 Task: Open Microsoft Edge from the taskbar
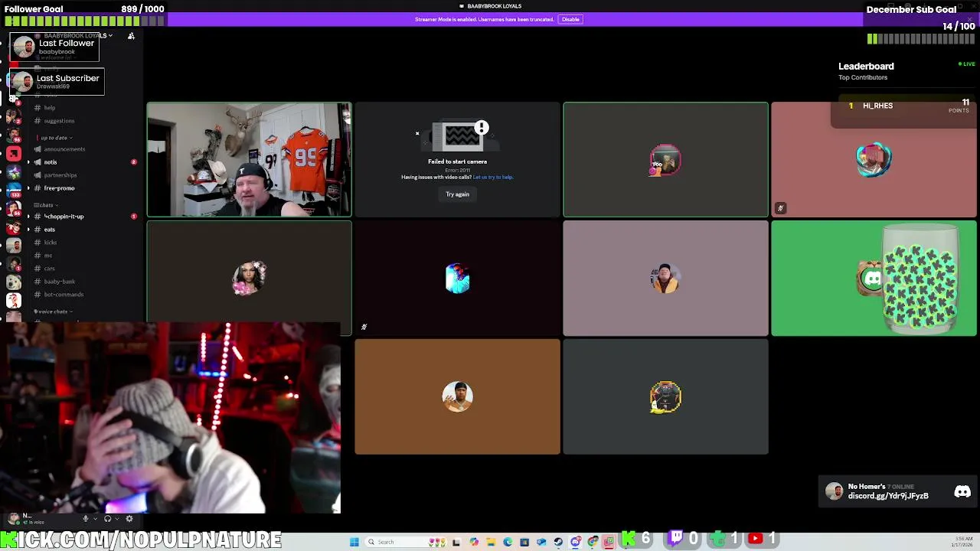(508, 542)
